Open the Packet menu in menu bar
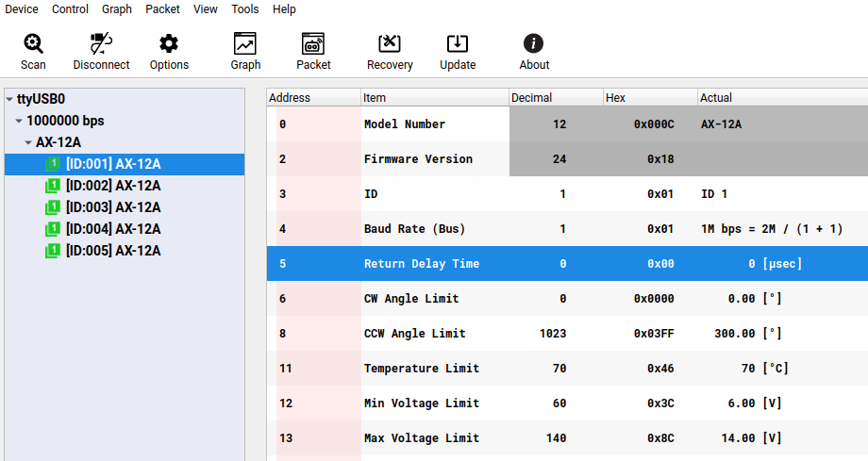 [162, 9]
